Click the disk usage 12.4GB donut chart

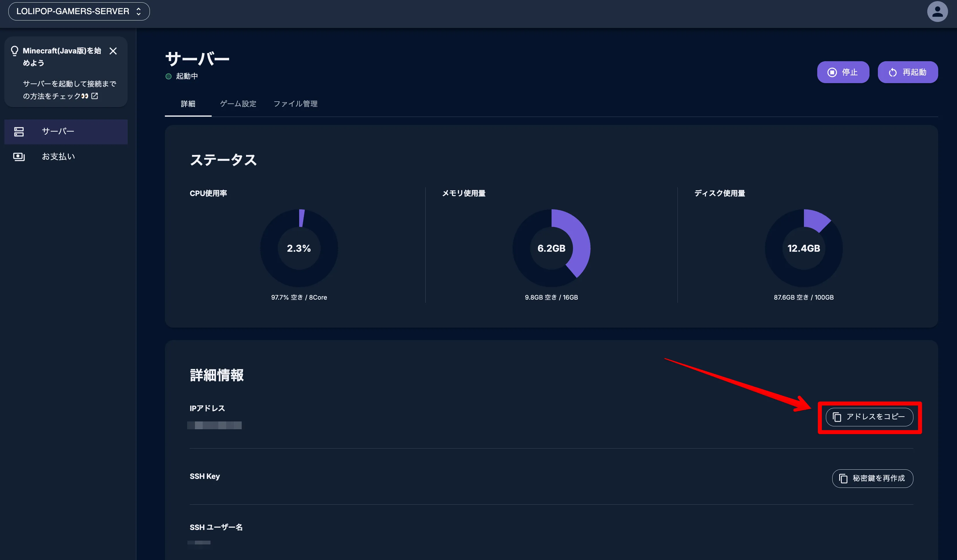804,248
